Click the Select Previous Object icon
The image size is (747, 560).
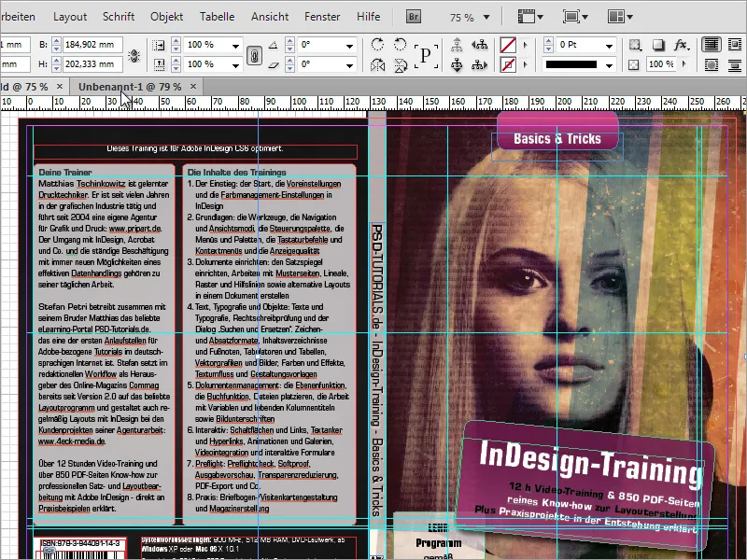479,45
